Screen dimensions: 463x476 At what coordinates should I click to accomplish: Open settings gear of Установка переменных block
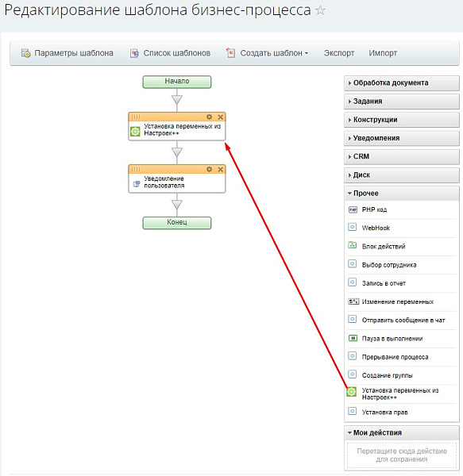pyautogui.click(x=209, y=117)
